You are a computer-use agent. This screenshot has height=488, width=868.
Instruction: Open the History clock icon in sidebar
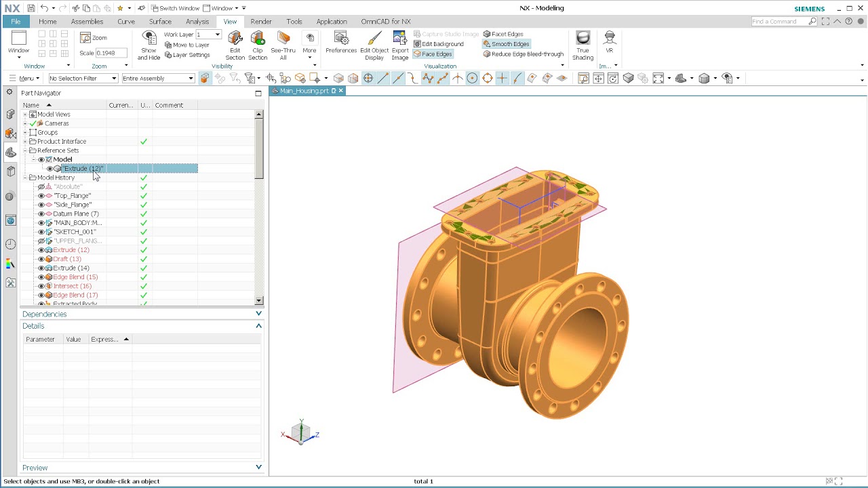click(x=10, y=244)
